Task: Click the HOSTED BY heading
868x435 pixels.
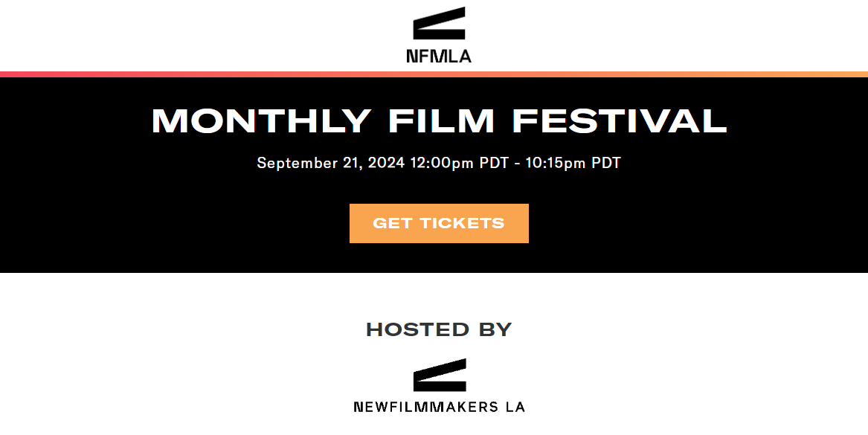Action: pos(439,330)
